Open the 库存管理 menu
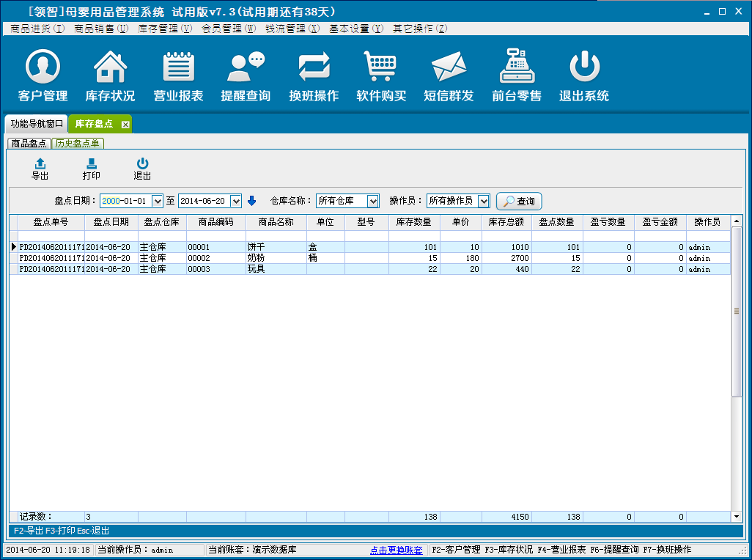 [165, 29]
